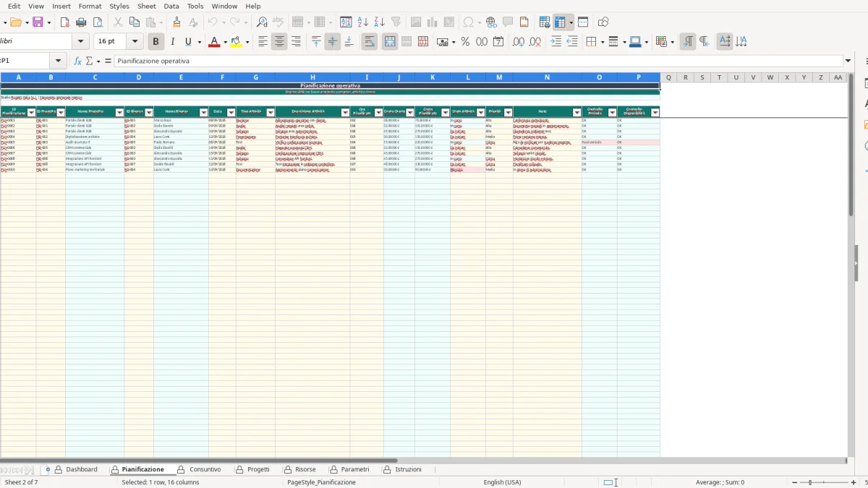
Task: Open the Format menu
Action: (x=90, y=6)
